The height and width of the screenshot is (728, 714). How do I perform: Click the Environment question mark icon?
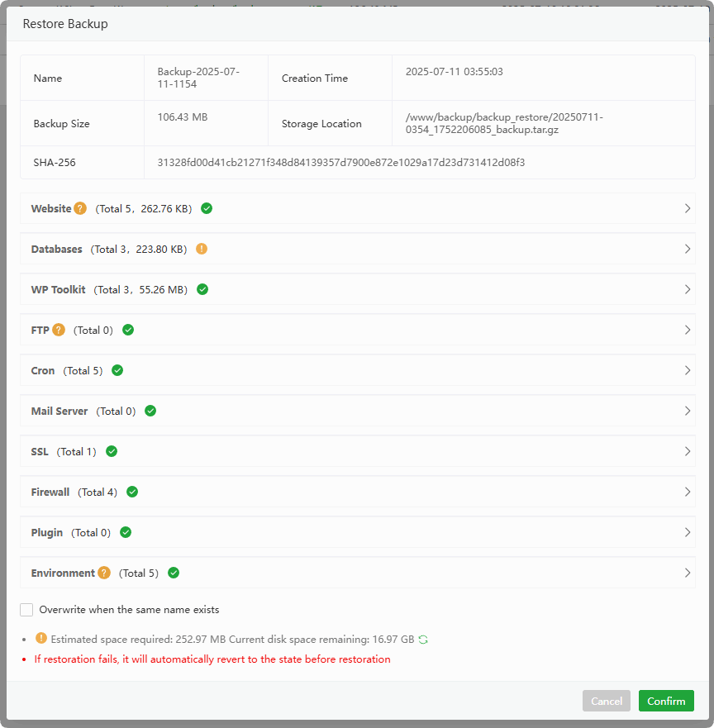coord(103,573)
